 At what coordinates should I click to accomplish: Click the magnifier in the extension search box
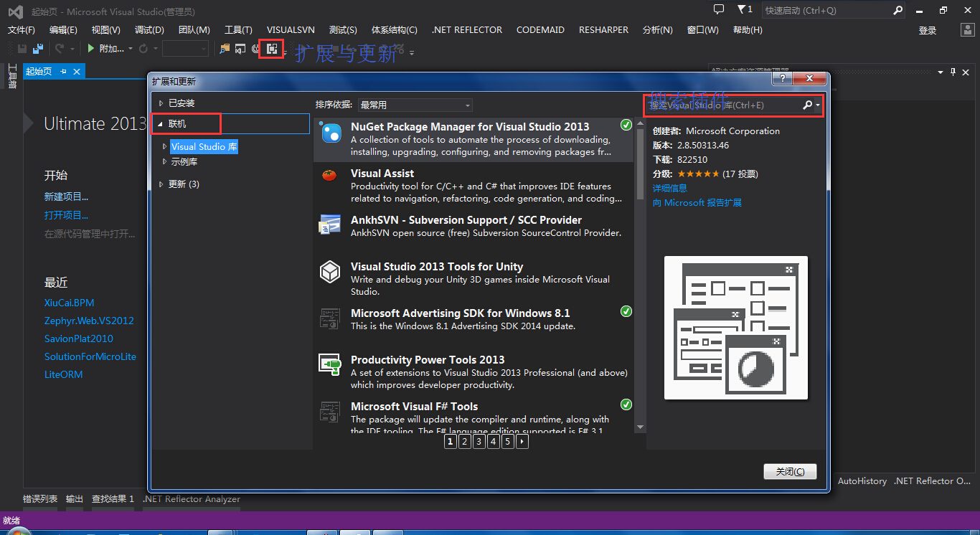807,105
